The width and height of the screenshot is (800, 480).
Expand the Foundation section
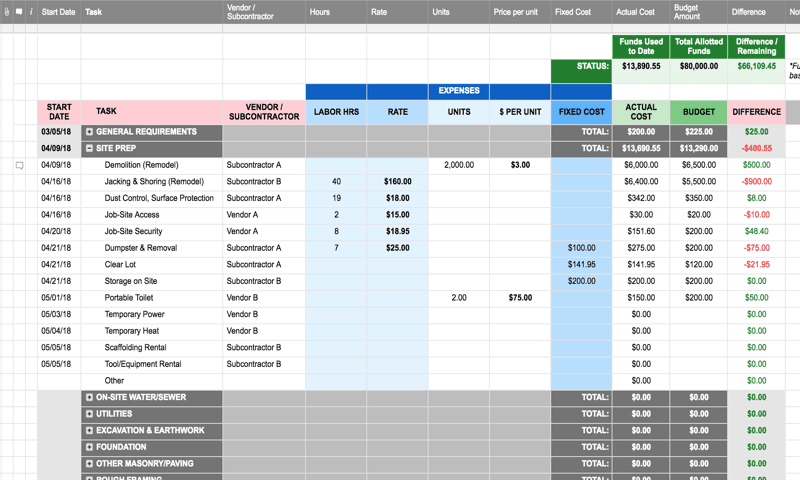point(89,447)
